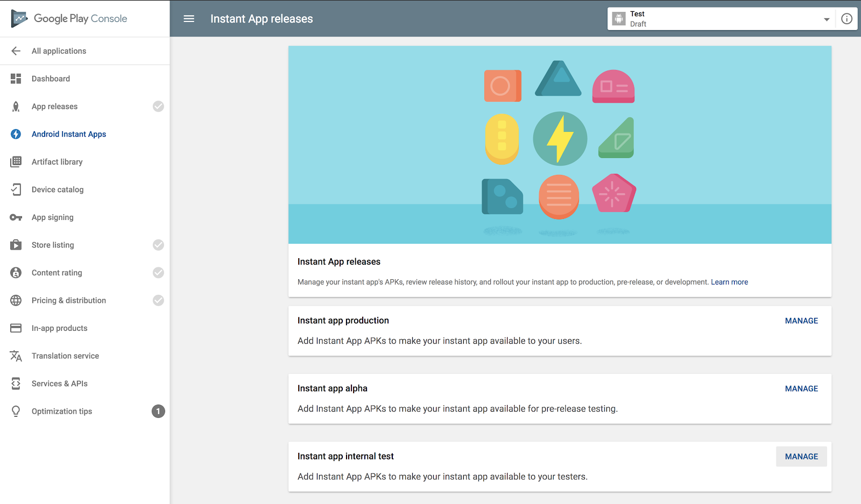
Task: Click the Services & APIs icon
Action: tap(16, 384)
